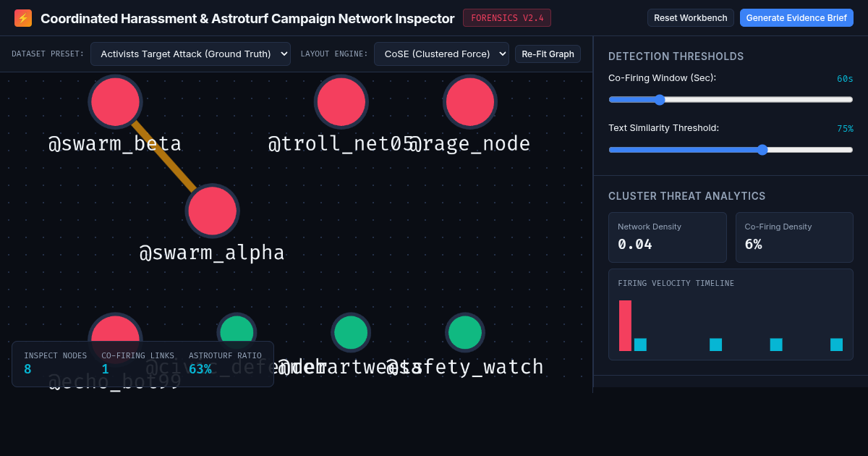Screen dimensions: 868x456
Task: Click the Astroturf Ratio 63% value
Action: click(200, 369)
